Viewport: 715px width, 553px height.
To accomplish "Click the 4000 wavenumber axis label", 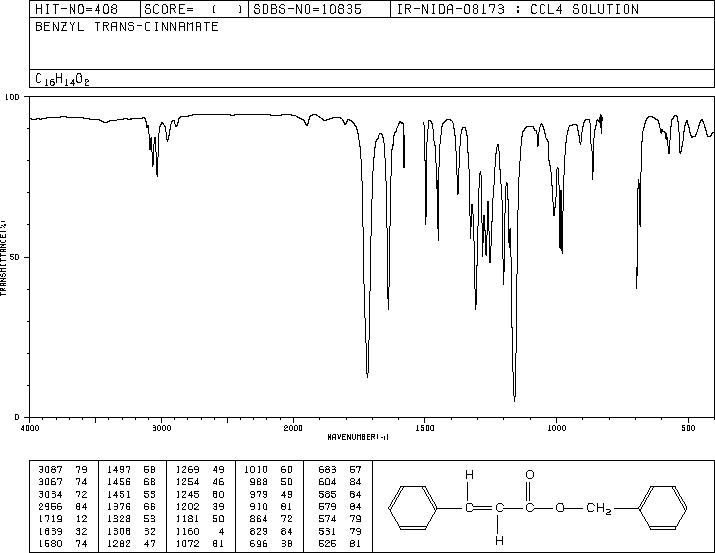I will tap(30, 428).
